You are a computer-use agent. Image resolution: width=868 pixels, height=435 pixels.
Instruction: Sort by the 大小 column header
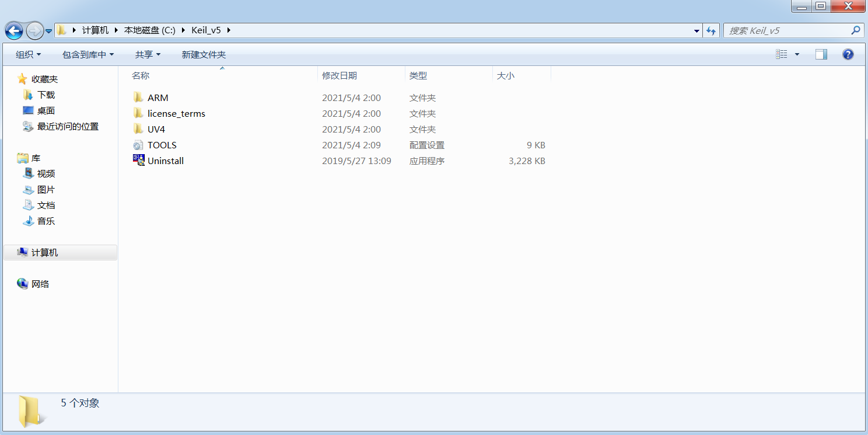pyautogui.click(x=506, y=76)
